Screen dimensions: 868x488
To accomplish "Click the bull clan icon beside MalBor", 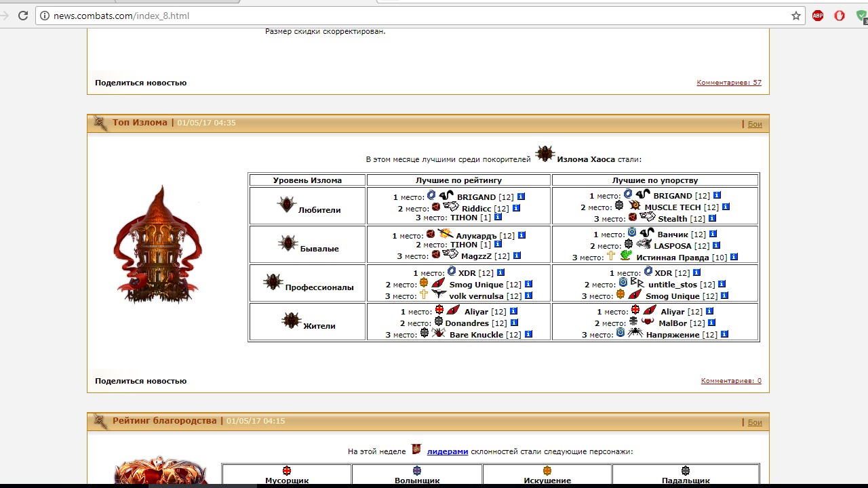I will tap(648, 321).
